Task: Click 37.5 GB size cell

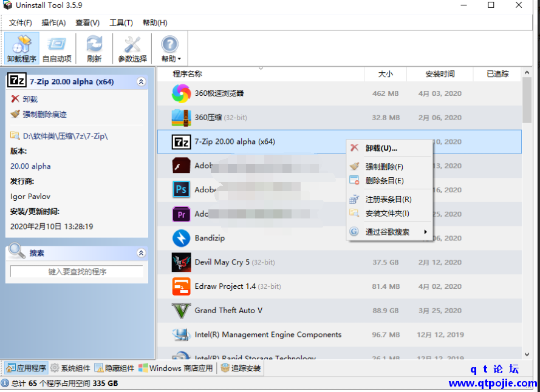Action: [385, 262]
